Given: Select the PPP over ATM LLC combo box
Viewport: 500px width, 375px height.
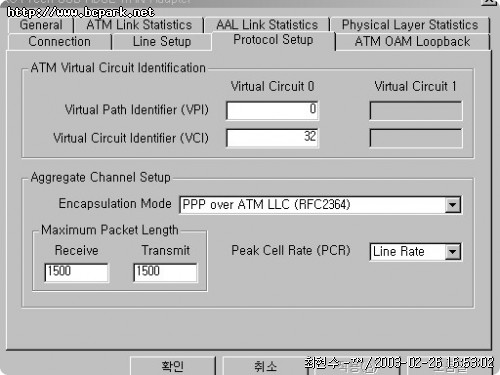Looking at the screenshot, I should pos(320,205).
